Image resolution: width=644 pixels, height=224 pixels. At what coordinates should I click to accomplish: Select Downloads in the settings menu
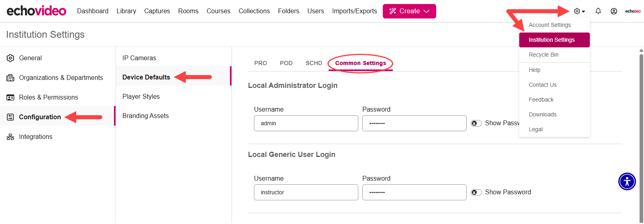[x=555, y=114]
